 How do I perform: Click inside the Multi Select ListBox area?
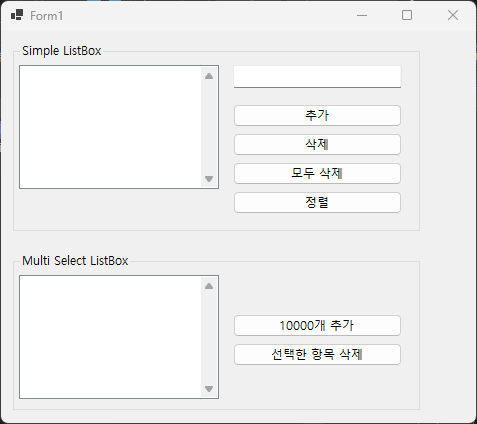(x=110, y=337)
